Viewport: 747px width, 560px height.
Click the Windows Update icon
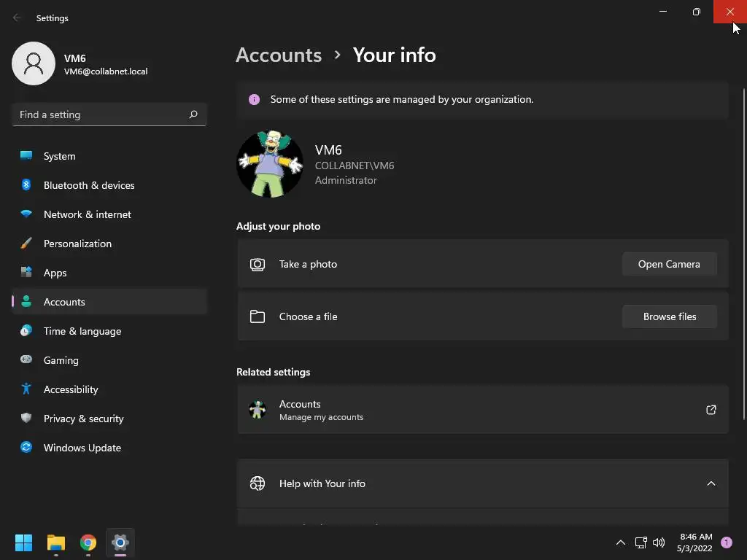(26, 448)
